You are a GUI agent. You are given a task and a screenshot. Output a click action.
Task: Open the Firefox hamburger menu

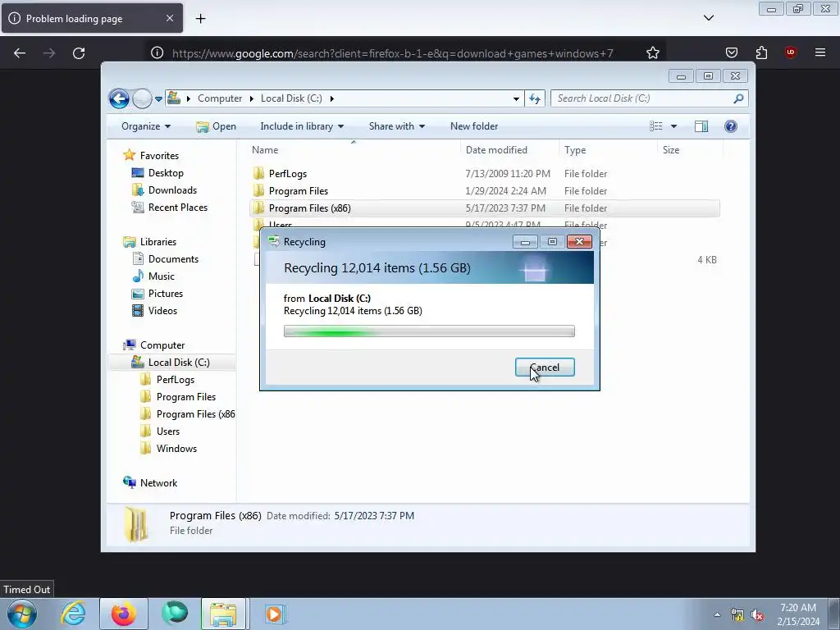point(820,52)
